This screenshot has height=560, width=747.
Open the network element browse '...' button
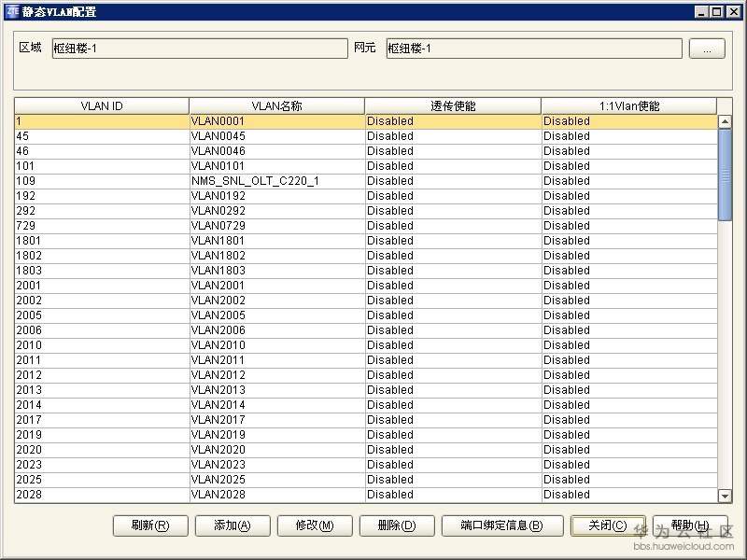[707, 49]
